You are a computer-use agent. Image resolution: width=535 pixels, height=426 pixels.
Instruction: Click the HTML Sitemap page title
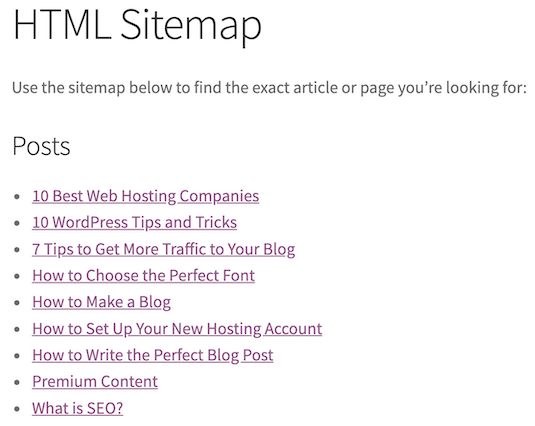137,26
